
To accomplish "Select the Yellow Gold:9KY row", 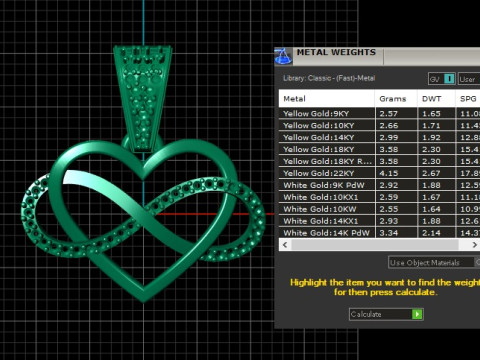I will (379, 113).
